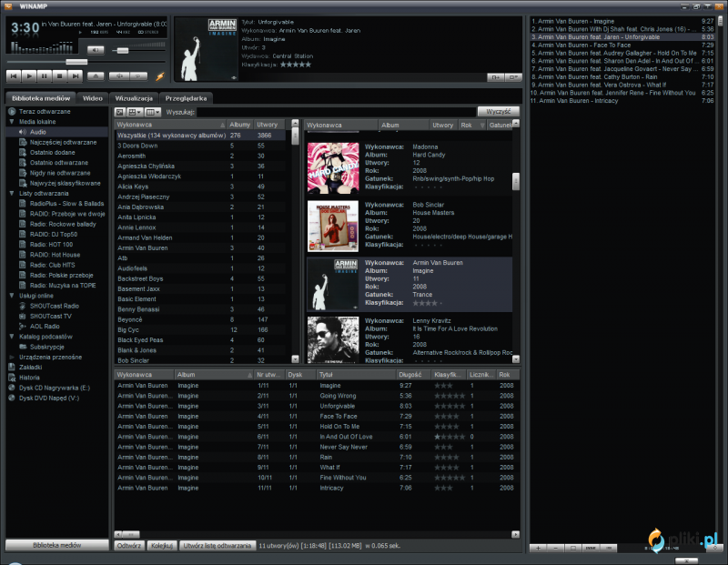Switch to the Wizualizacja tab

click(x=134, y=98)
